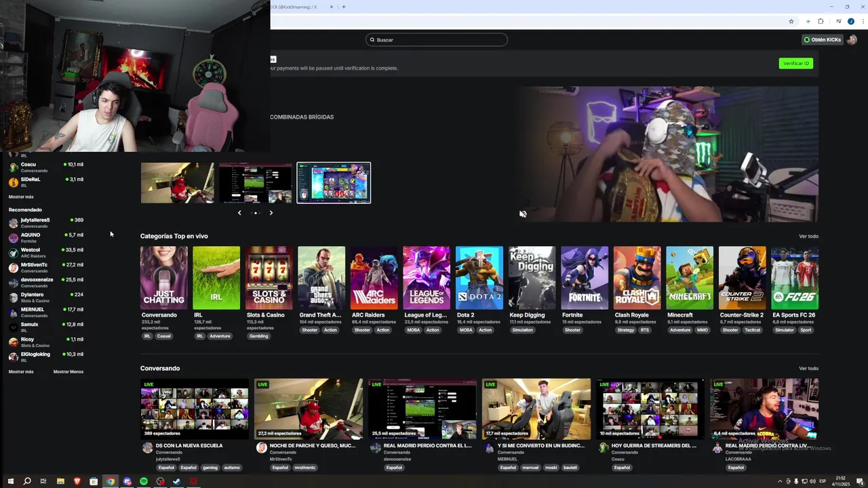This screenshot has width=868, height=488.
Task: Click the green Verificar ID button
Action: pos(795,63)
